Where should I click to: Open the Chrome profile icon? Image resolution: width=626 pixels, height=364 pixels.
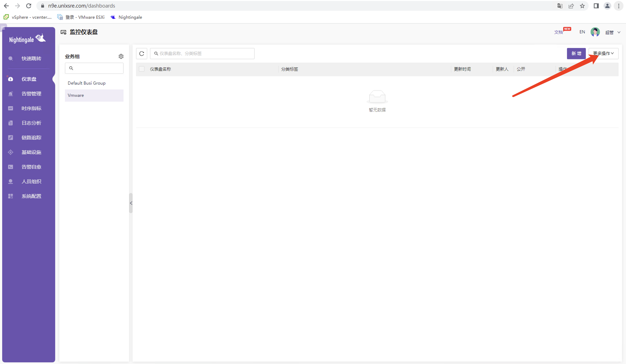coord(607,6)
